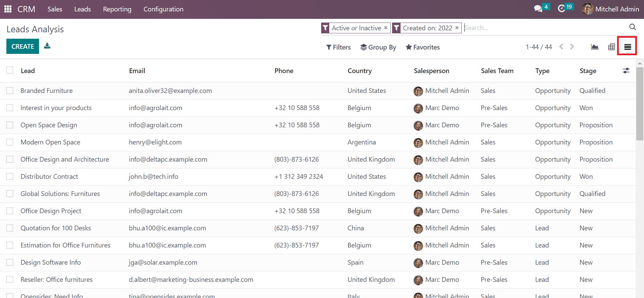
Task: Toggle the select-all leads checkbox
Action: (10, 70)
